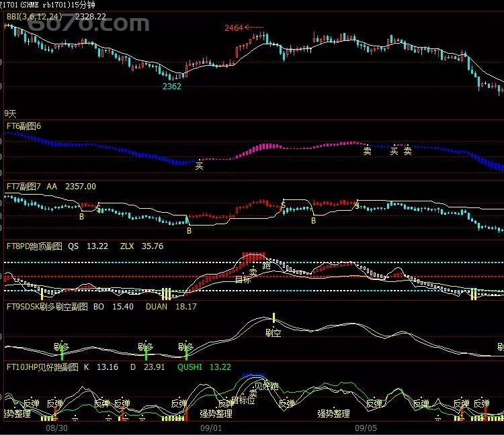The width and height of the screenshot is (504, 435).
Task: Click the BO label
Action: click(99, 307)
